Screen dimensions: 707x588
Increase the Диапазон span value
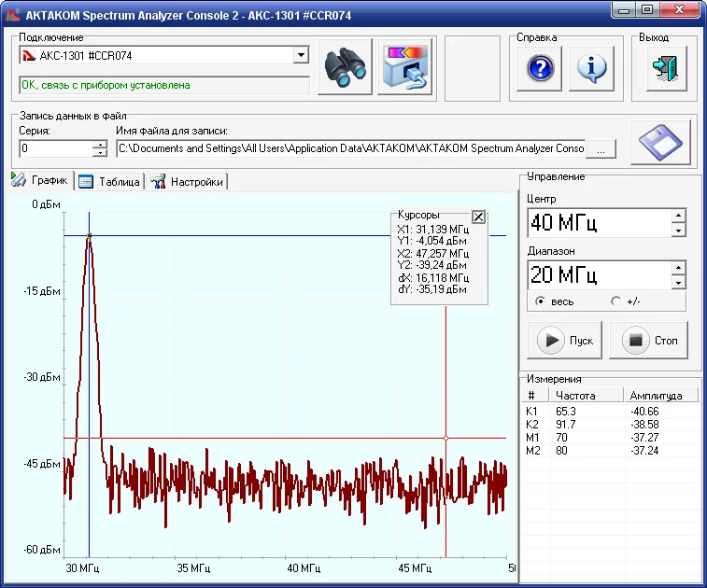coord(678,268)
